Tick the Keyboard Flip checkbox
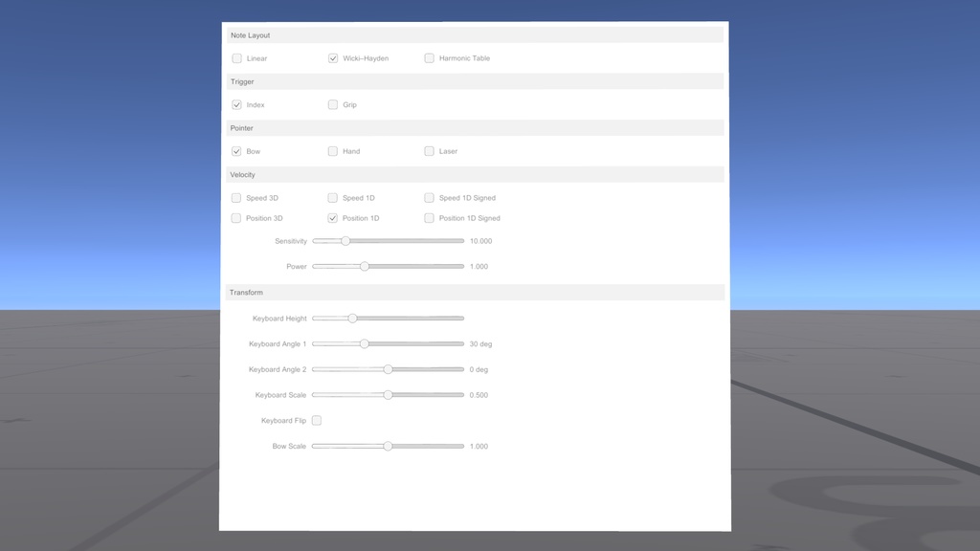This screenshot has width=980, height=551. [x=317, y=421]
